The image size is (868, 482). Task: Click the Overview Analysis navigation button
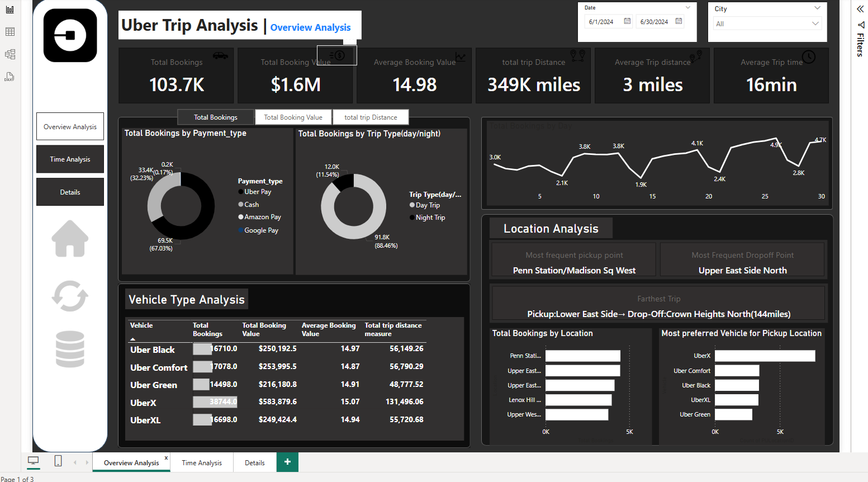[x=70, y=126]
